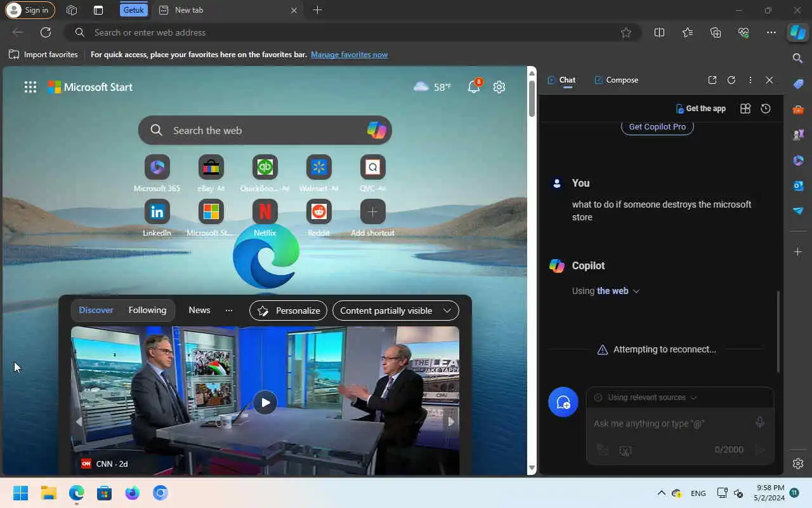Screen dimensions: 812x508
Task: Click the Sign in button
Action: 30,10
